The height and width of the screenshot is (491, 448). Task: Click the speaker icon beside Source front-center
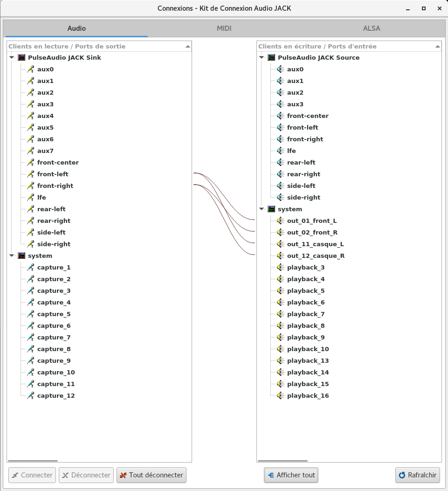click(280, 116)
